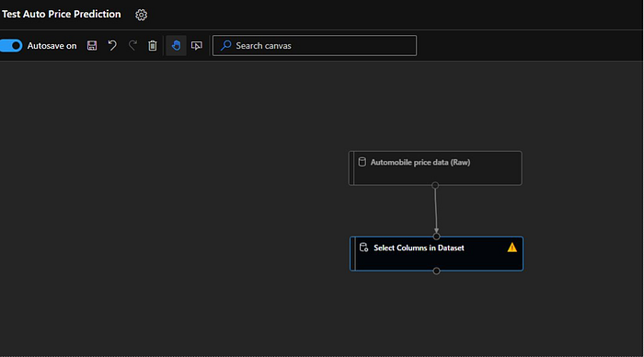Click dataset icon on Automobile price node
This screenshot has width=644, height=357.
click(x=362, y=162)
